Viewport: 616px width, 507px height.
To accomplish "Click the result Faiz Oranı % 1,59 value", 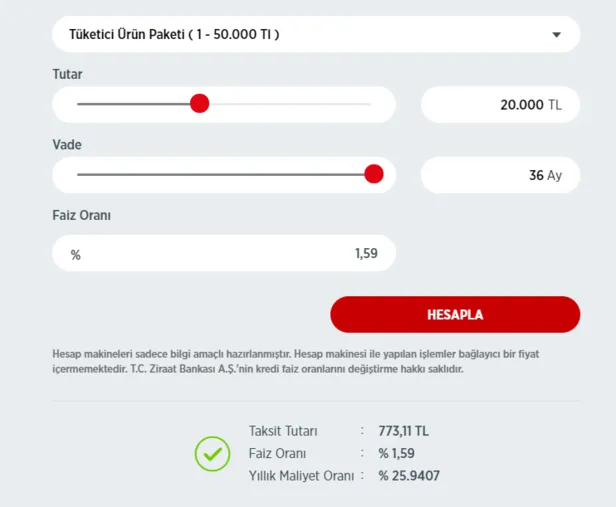I will (397, 454).
